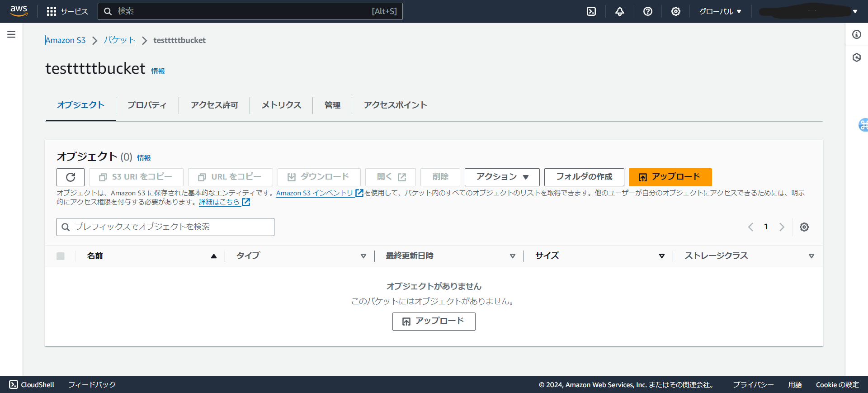Open 詳細はこちら link
This screenshot has height=393, width=868.
[219, 202]
